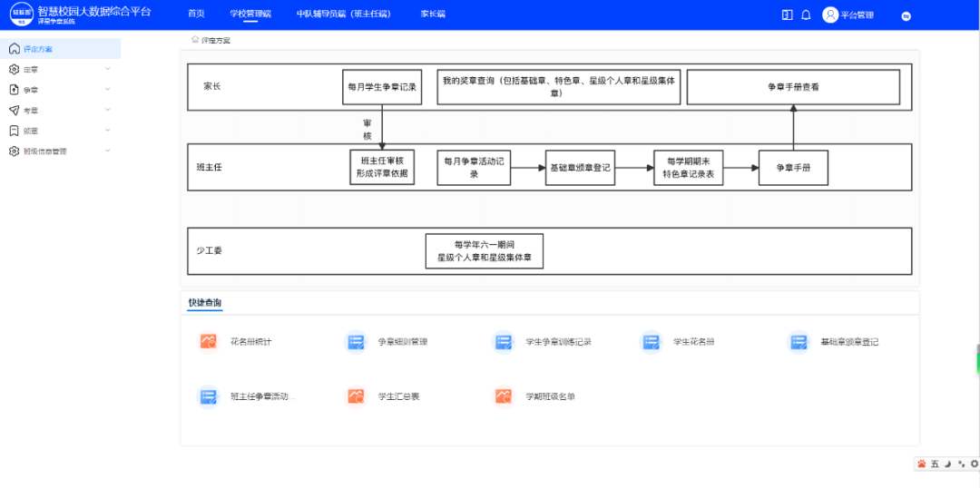This screenshot has height=488, width=980.
Task: Expand the 班级信息管理 sidebar menu
Action: 59,151
